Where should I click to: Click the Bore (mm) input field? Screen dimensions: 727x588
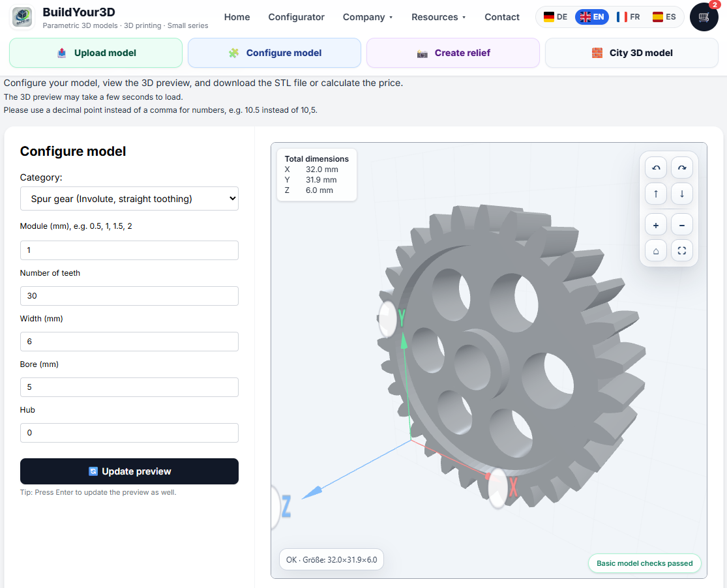point(129,387)
